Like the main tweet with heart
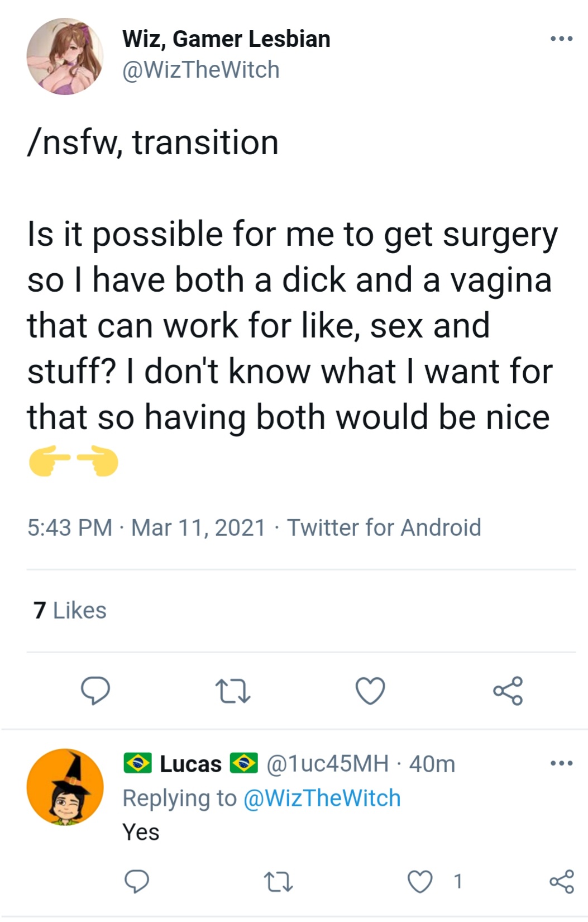 [x=370, y=691]
